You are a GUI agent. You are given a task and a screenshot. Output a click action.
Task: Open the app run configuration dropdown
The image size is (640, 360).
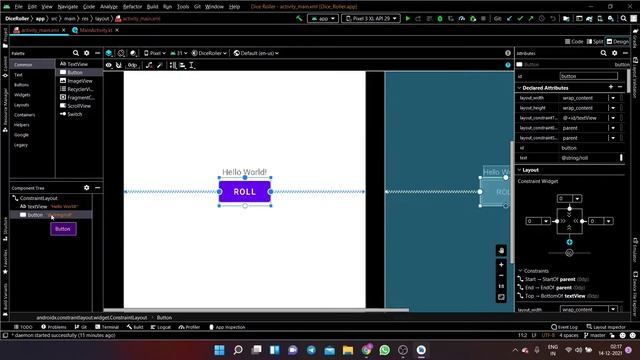point(322,18)
